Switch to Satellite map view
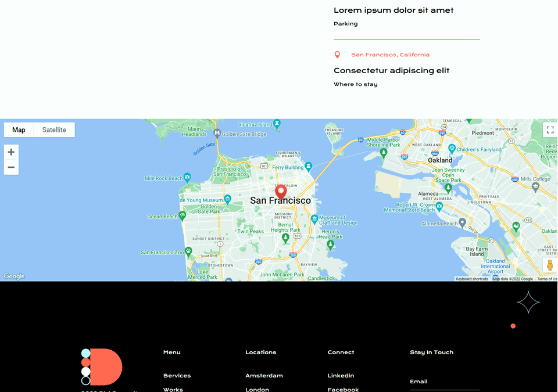Image resolution: width=558 pixels, height=392 pixels. [x=54, y=130]
